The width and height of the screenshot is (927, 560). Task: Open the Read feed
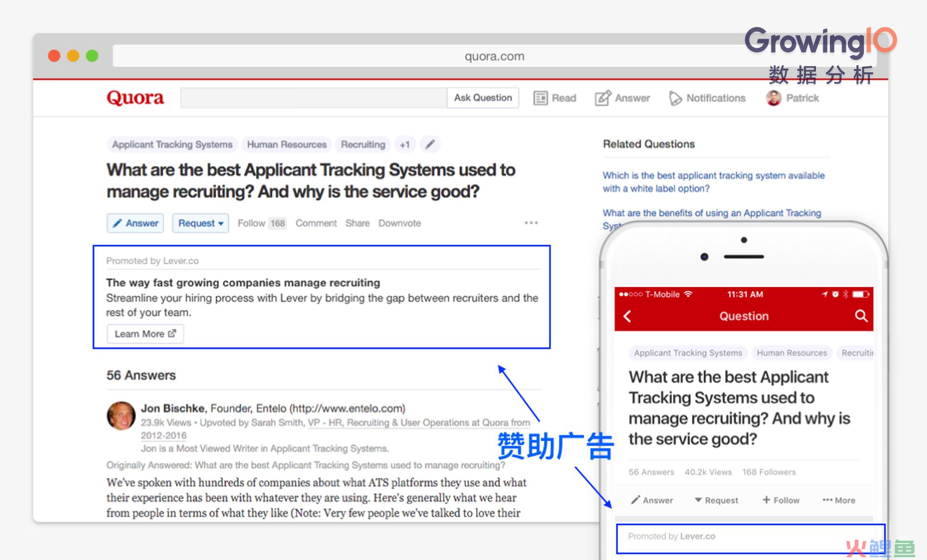[x=555, y=98]
